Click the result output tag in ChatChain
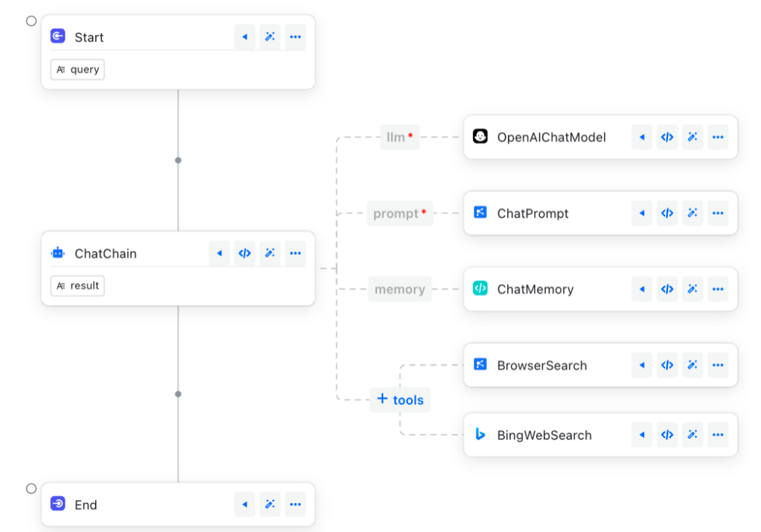Screen dimensions: 761x532 pyautogui.click(x=78, y=286)
